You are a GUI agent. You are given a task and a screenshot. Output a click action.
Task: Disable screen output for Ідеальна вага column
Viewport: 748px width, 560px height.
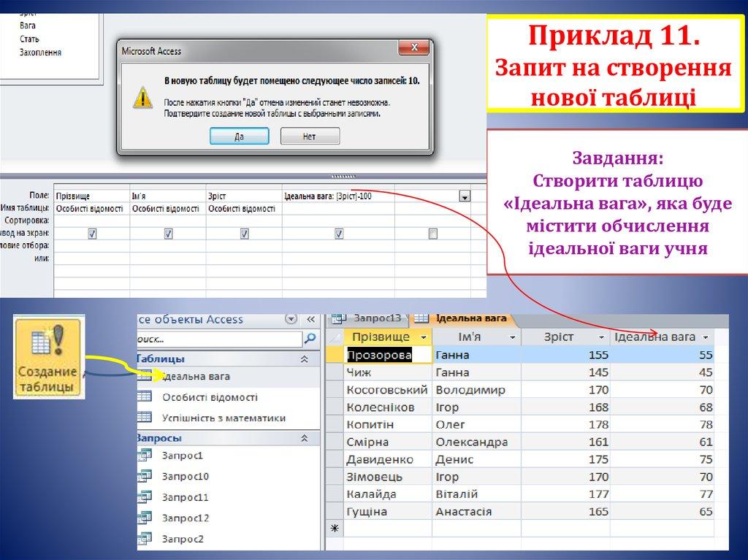[x=338, y=234]
